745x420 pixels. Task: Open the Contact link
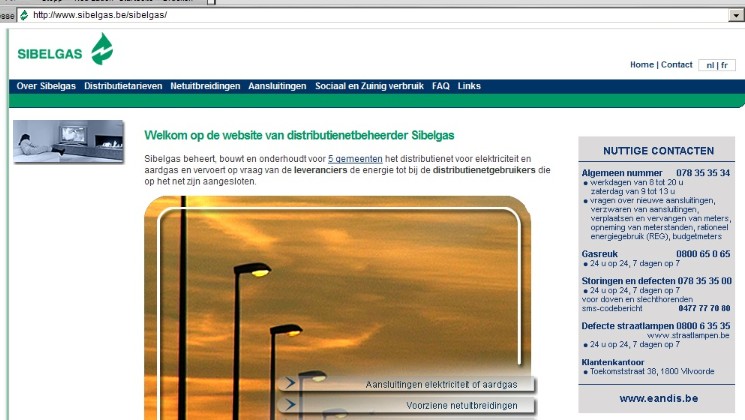point(676,65)
